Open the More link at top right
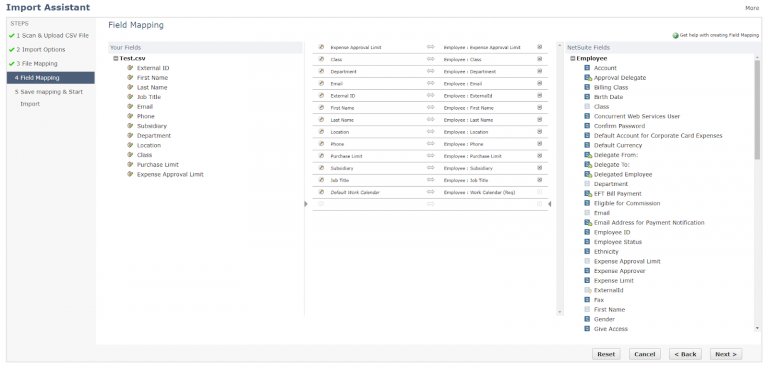 point(752,8)
